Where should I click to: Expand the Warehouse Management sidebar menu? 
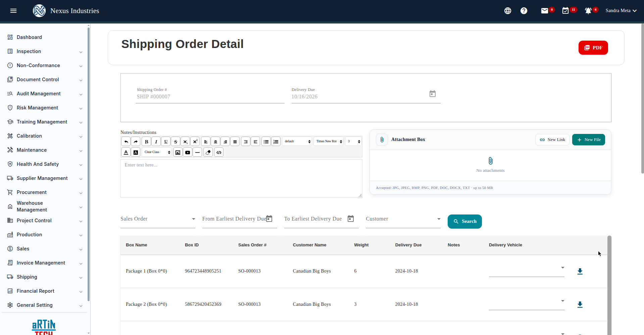[x=45, y=206]
